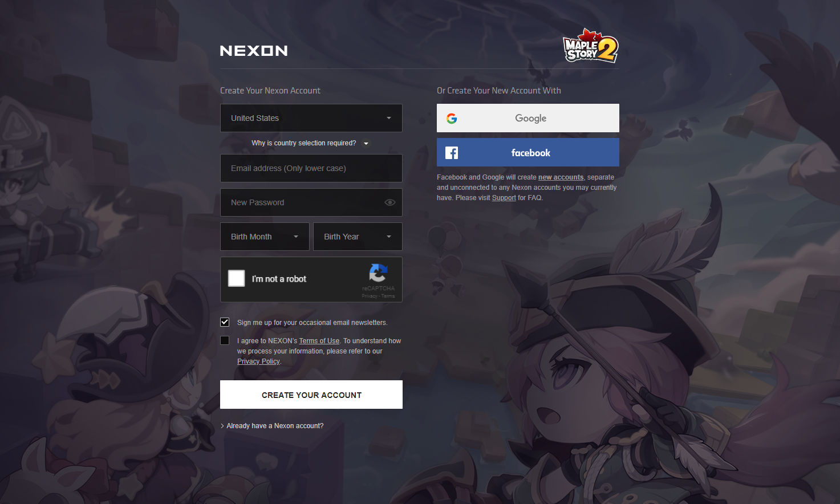Check the I'm not a robot box
The width and height of the screenshot is (840, 504).
coord(237,278)
